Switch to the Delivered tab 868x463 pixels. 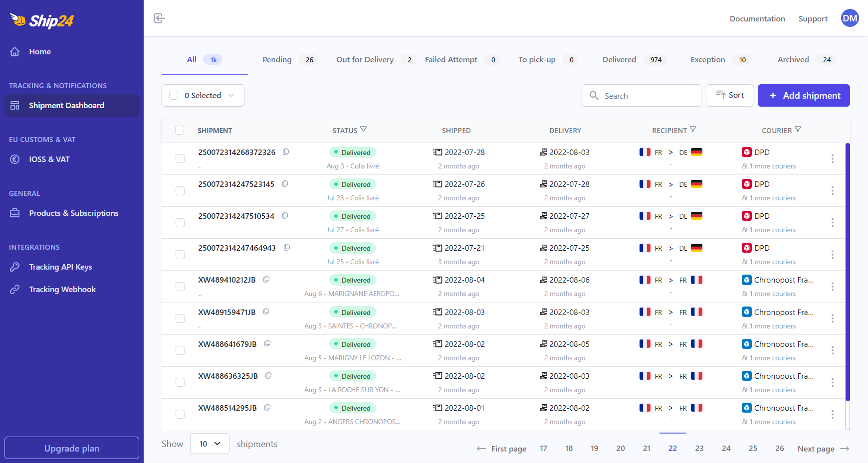click(x=619, y=59)
